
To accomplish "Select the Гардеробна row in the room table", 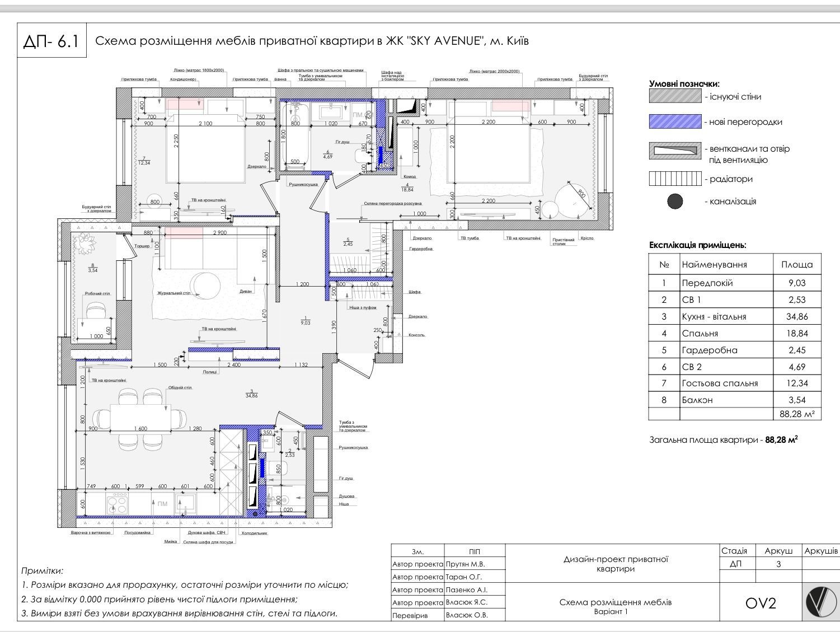I will [x=734, y=350].
